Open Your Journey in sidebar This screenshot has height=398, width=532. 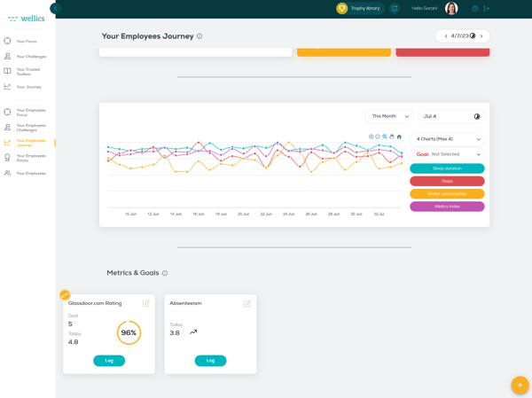29,87
